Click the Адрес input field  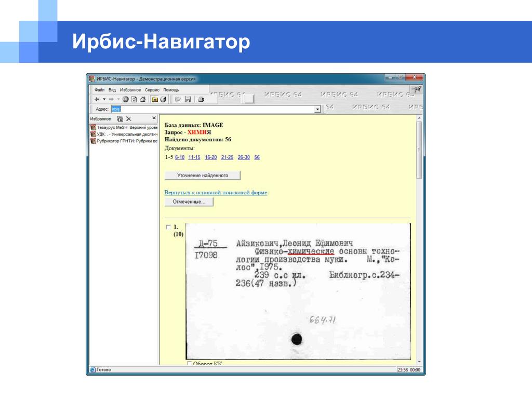tap(213, 109)
